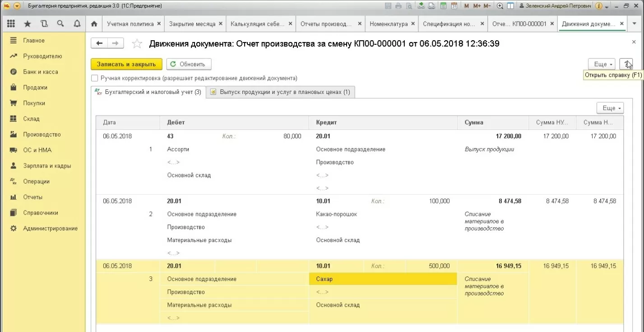Click Записать и закрыть button
This screenshot has height=332, width=644.
(126, 64)
